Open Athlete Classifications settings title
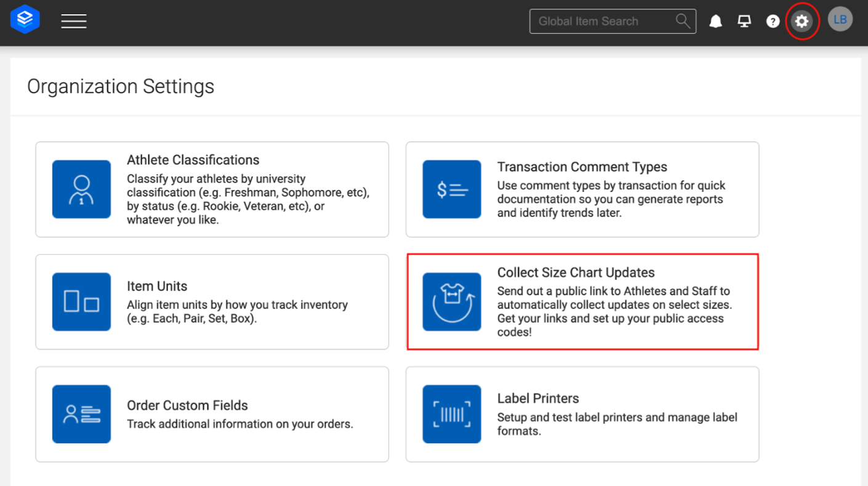Image resolution: width=868 pixels, height=486 pixels. click(193, 160)
